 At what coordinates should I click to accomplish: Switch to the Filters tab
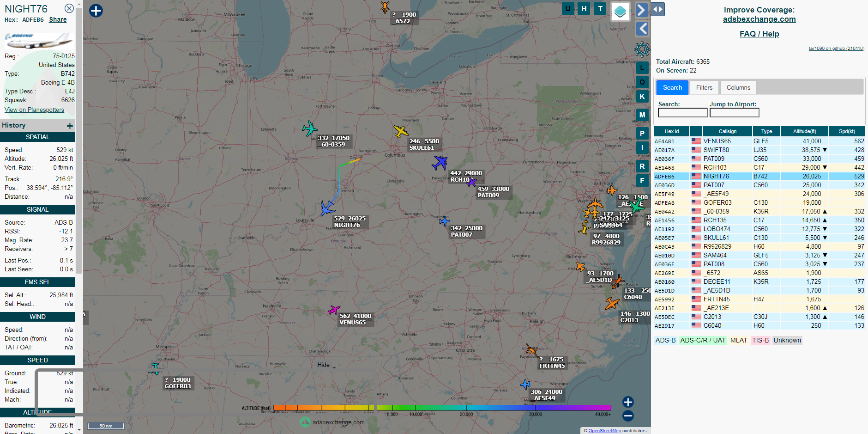[x=704, y=87]
